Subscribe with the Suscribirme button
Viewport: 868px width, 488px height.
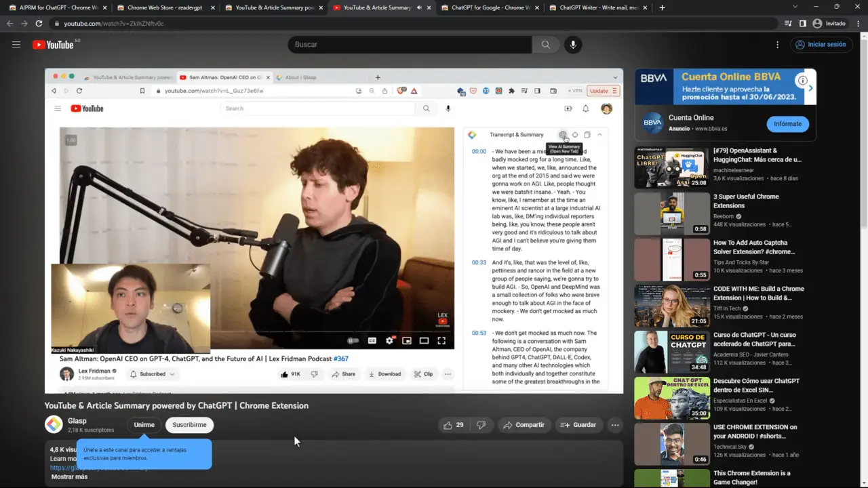tap(189, 425)
